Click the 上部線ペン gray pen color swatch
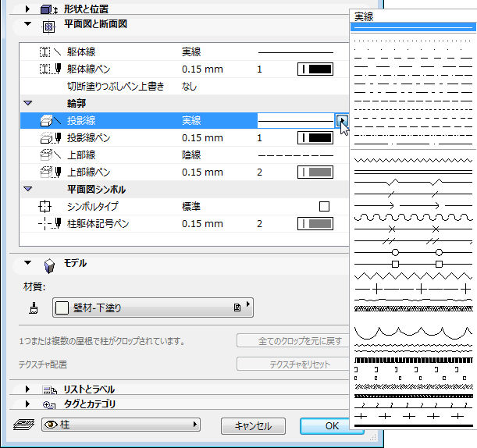Screen dimensions: 477x448 (x=315, y=172)
